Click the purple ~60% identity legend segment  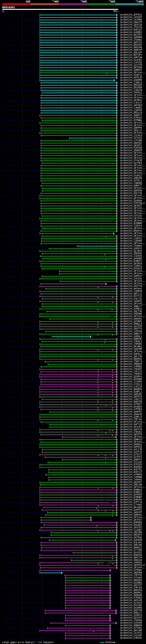73,4
